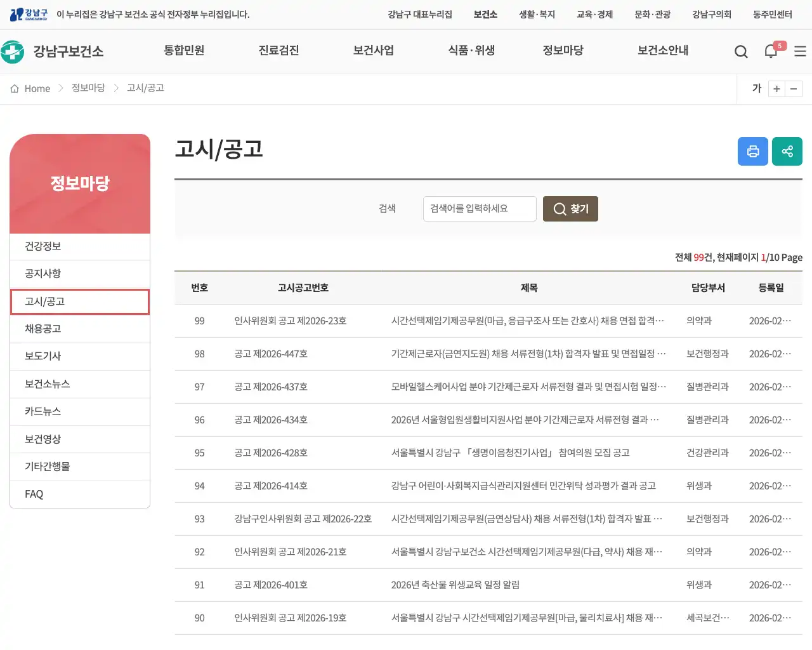Share the page via the share icon
Image resolution: width=812 pixels, height=650 pixels.
[787, 151]
